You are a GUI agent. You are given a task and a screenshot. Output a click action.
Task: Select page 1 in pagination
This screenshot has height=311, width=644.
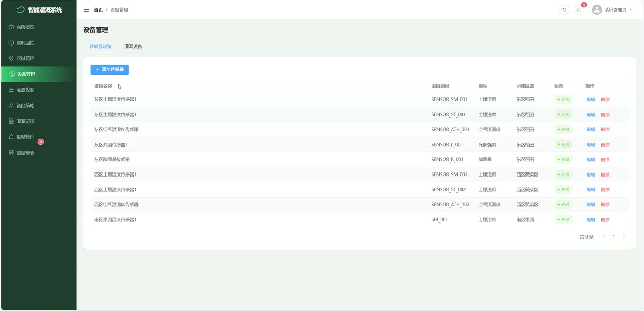tap(614, 237)
